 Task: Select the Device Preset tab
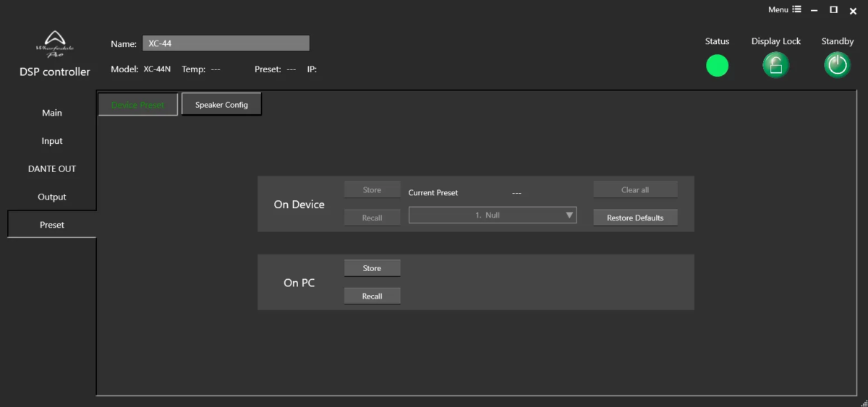tap(138, 105)
